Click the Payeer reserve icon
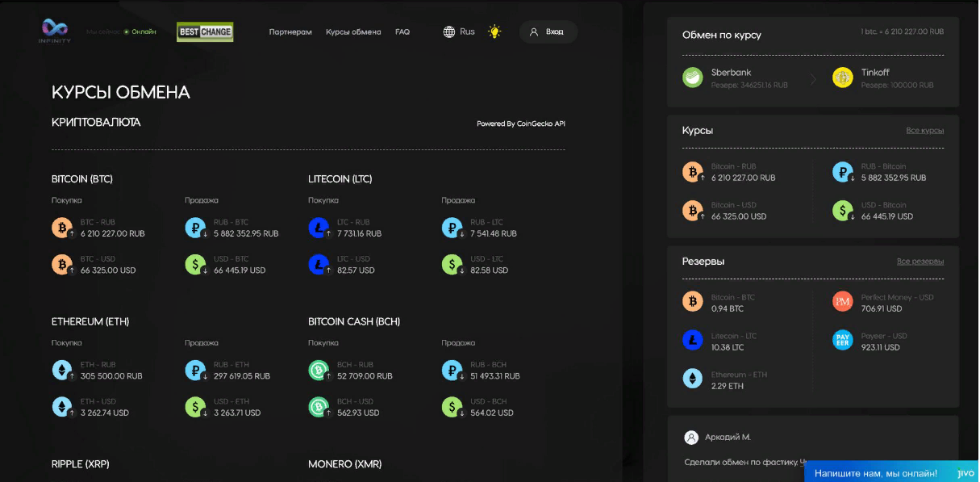This screenshot has width=980, height=482. tap(843, 341)
